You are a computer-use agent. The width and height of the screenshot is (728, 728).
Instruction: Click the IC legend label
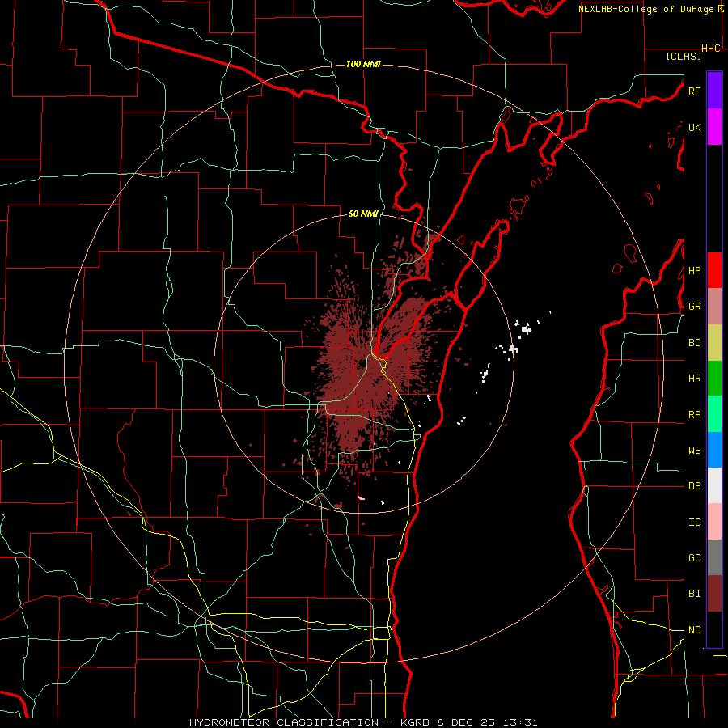(x=694, y=523)
